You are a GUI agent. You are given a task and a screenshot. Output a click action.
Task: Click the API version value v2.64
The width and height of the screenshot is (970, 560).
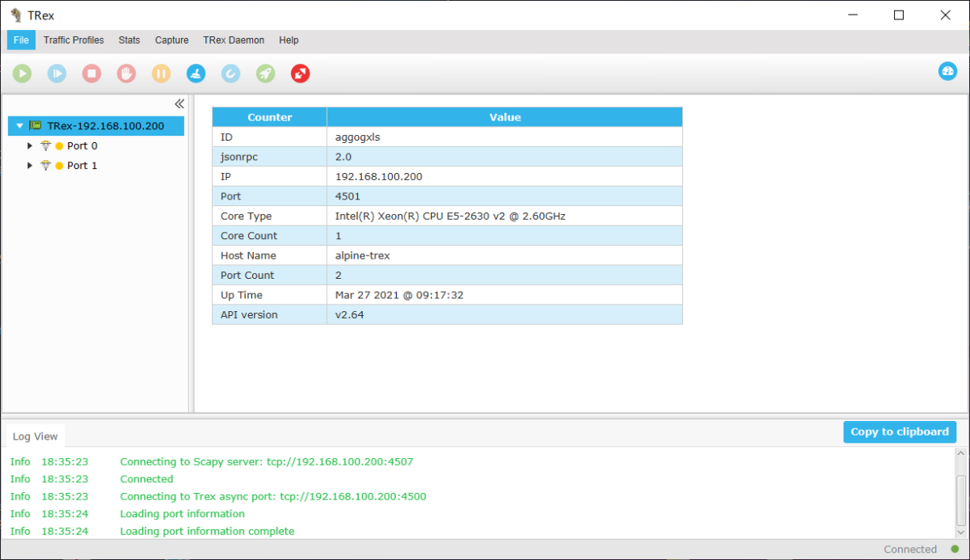(x=349, y=314)
